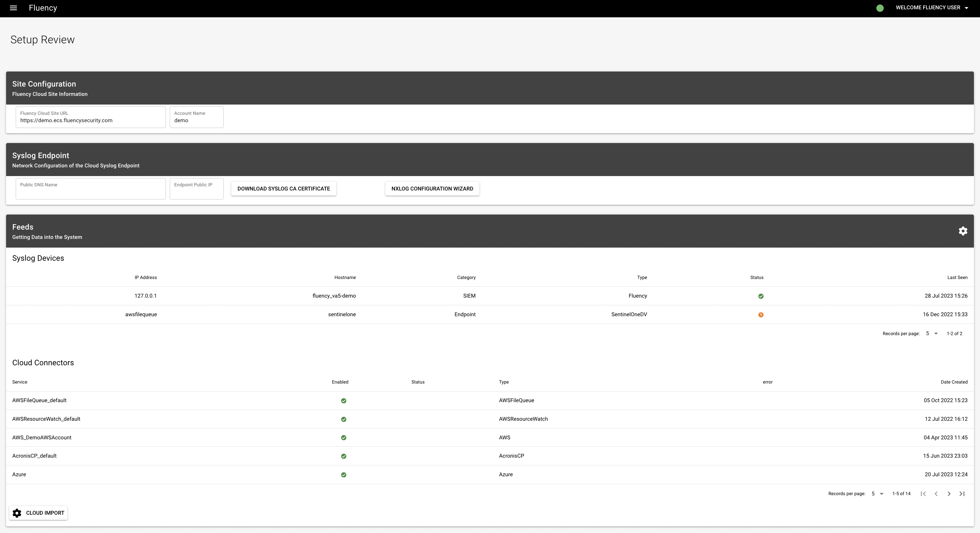The width and height of the screenshot is (980, 533).
Task: Sort Syslog Devices by Type column
Action: click(642, 277)
